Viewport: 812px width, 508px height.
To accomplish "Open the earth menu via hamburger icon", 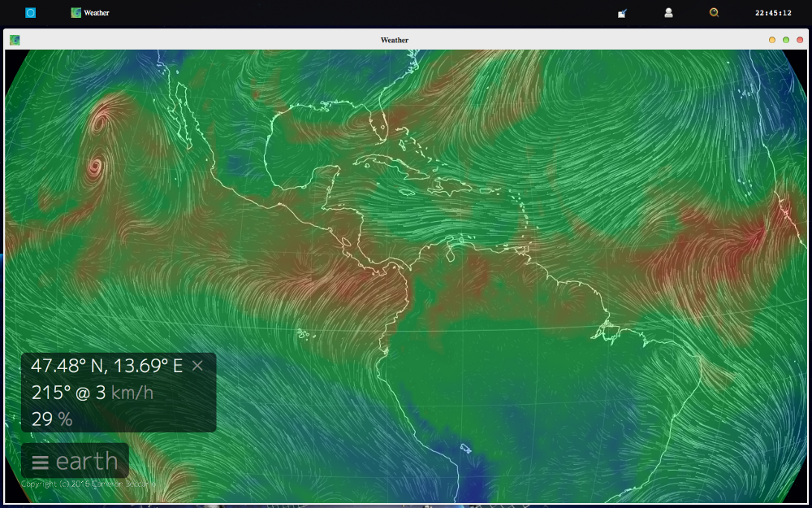I will coord(40,462).
